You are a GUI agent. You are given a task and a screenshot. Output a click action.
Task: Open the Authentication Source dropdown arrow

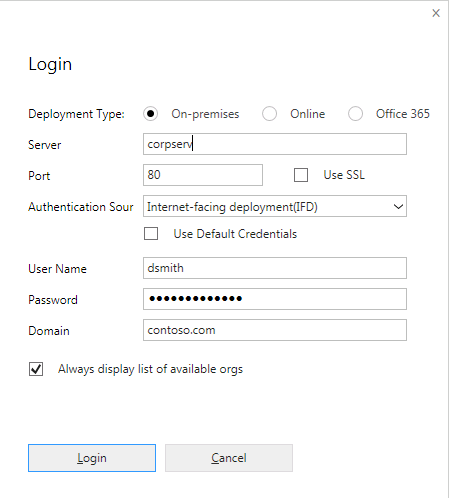pyautogui.click(x=398, y=207)
